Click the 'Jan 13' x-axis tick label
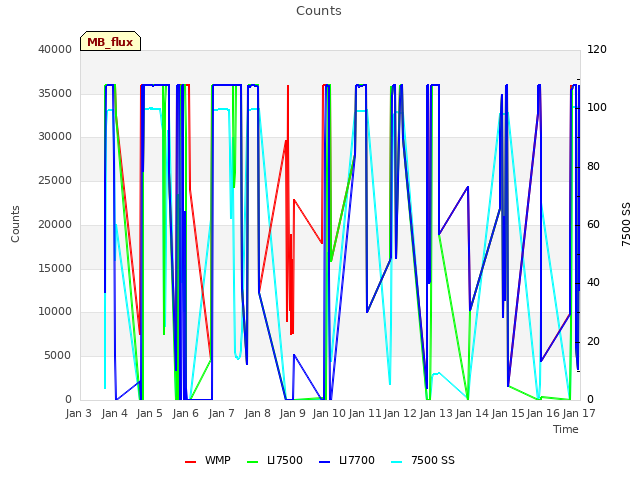Screen dimensions: 640x480 (x=436, y=413)
